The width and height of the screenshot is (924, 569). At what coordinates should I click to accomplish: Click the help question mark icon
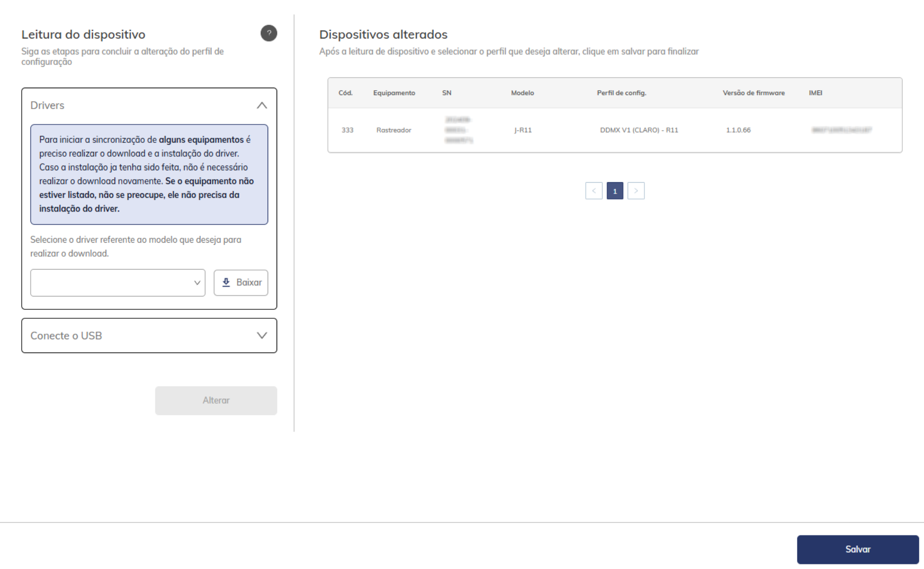(x=269, y=33)
